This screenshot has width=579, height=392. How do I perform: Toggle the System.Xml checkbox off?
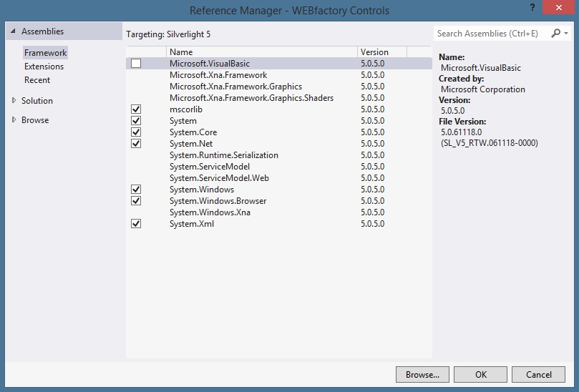pos(136,224)
